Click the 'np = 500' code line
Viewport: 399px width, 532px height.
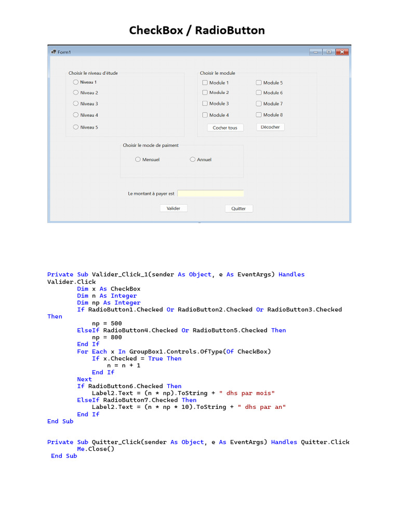pyautogui.click(x=107, y=323)
